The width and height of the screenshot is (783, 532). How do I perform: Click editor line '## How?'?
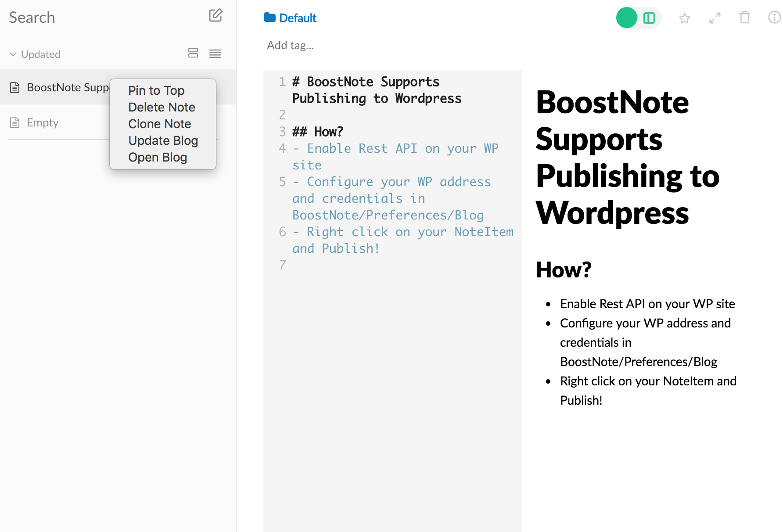[318, 132]
